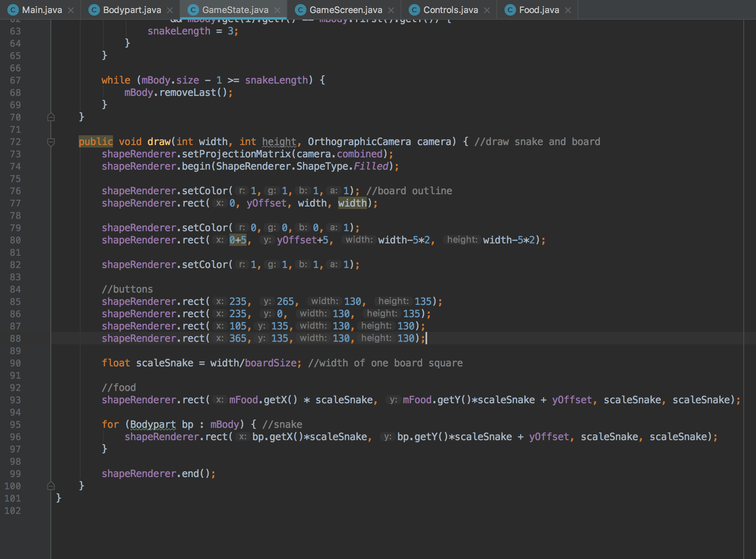Click the '//food' comment
Viewport: 756px width, 559px height.
(x=119, y=388)
